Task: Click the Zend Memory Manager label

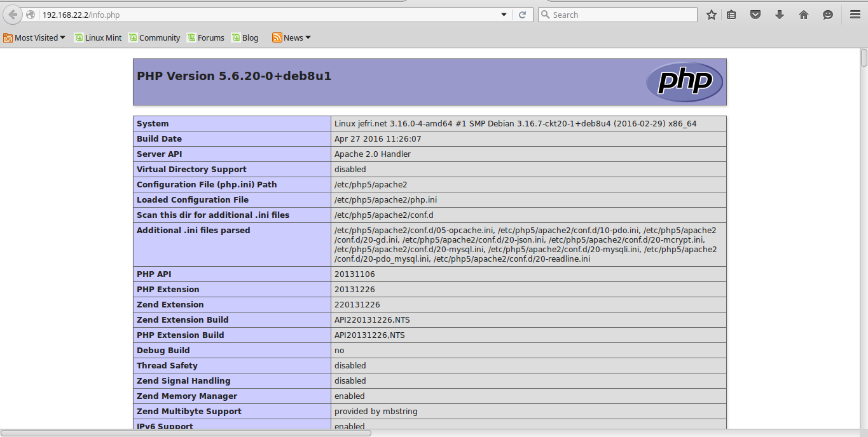Action: (x=187, y=396)
